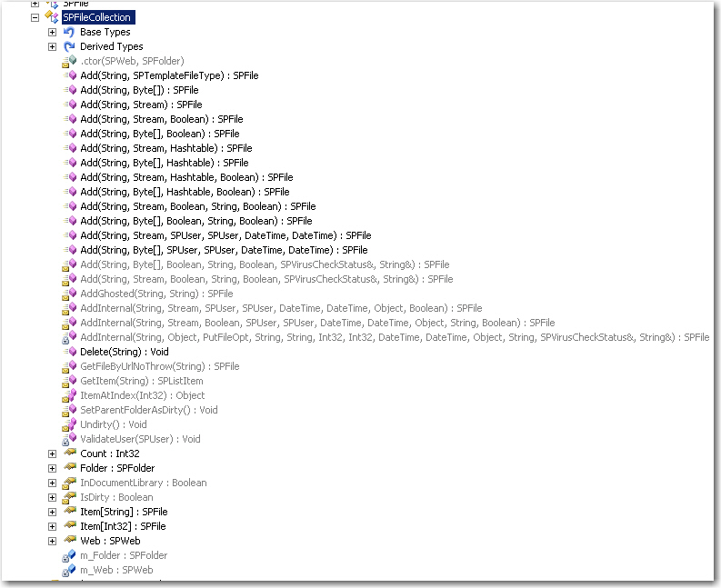The height and width of the screenshot is (588, 721).
Task: Click method icon for Add(String, Byte[]) : SPFile
Action: (x=69, y=90)
